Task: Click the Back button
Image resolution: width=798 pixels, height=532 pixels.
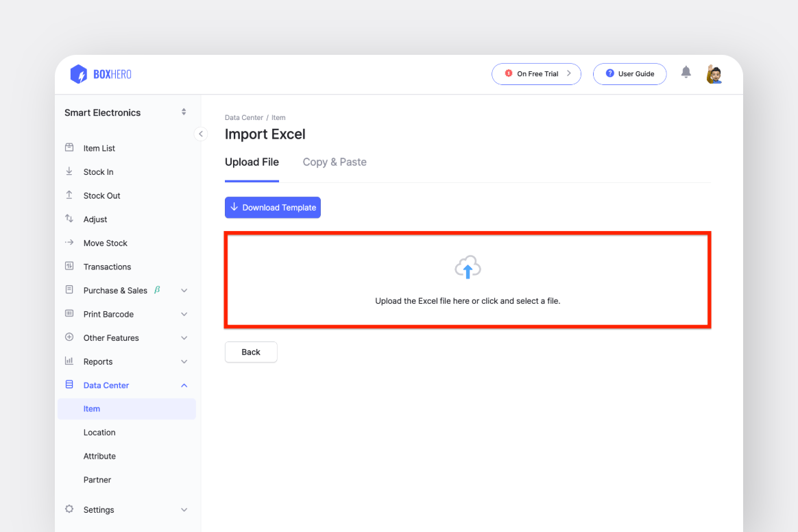Action: pos(251,352)
